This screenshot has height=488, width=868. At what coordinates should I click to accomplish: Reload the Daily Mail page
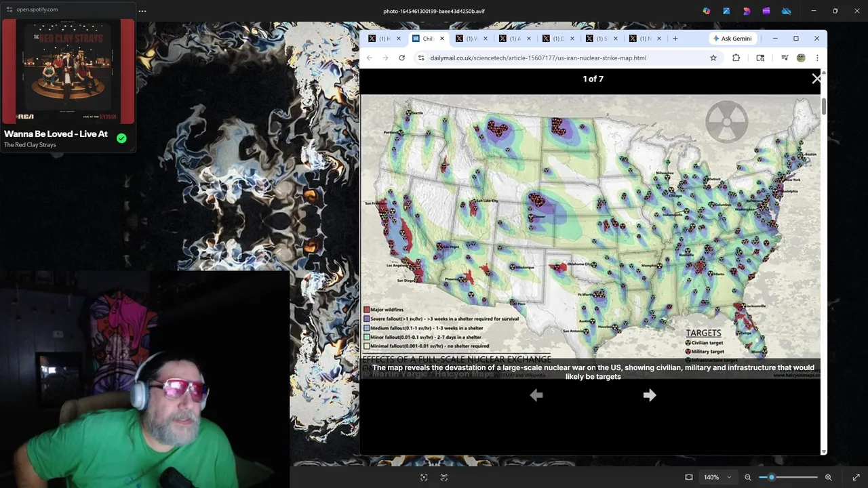401,58
